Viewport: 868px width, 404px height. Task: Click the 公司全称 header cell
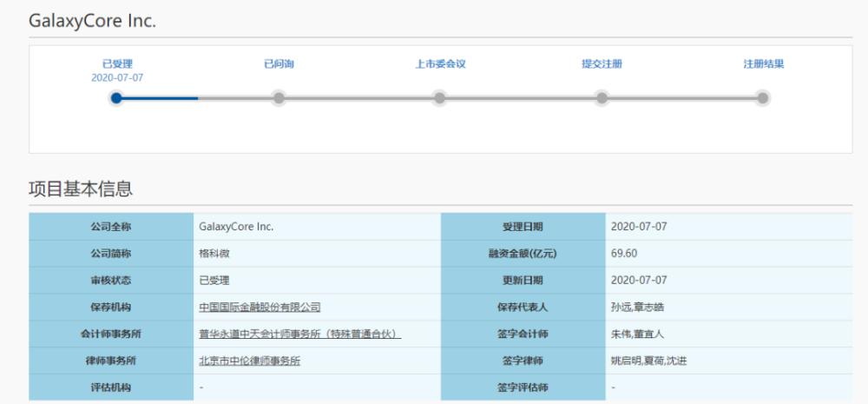111,227
